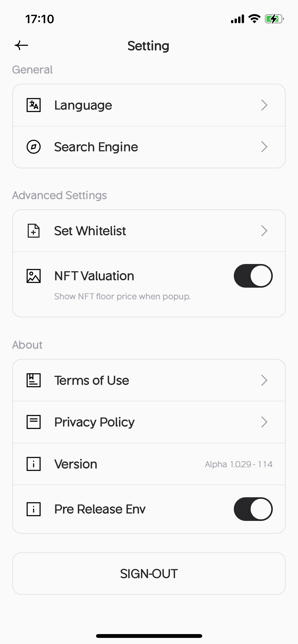Tap the Search Engine compass icon

coord(34,147)
